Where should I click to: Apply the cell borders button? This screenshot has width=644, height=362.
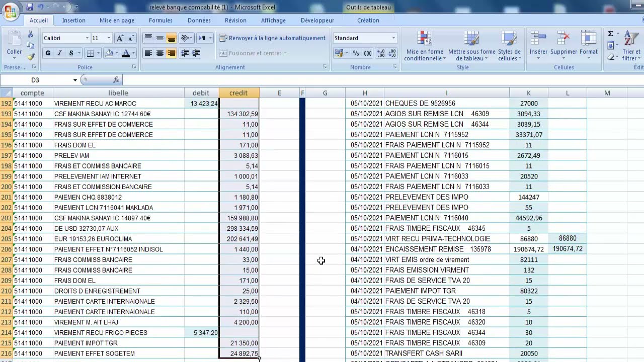[90, 53]
